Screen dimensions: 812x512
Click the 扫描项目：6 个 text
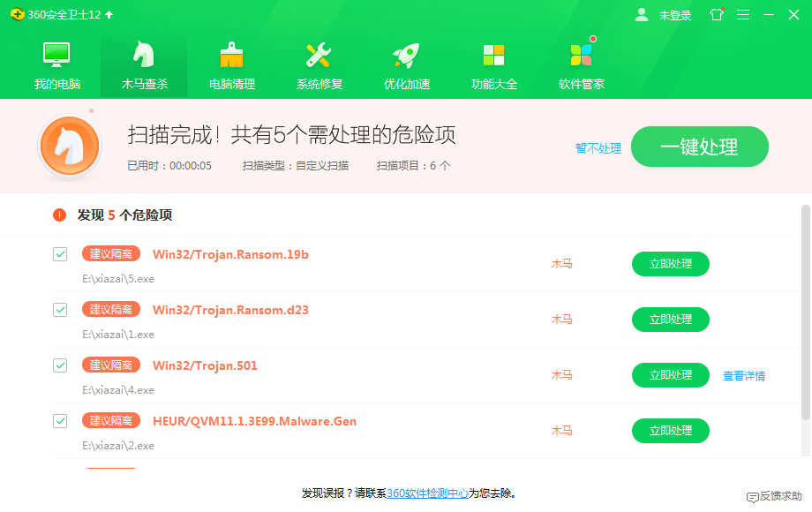413,166
